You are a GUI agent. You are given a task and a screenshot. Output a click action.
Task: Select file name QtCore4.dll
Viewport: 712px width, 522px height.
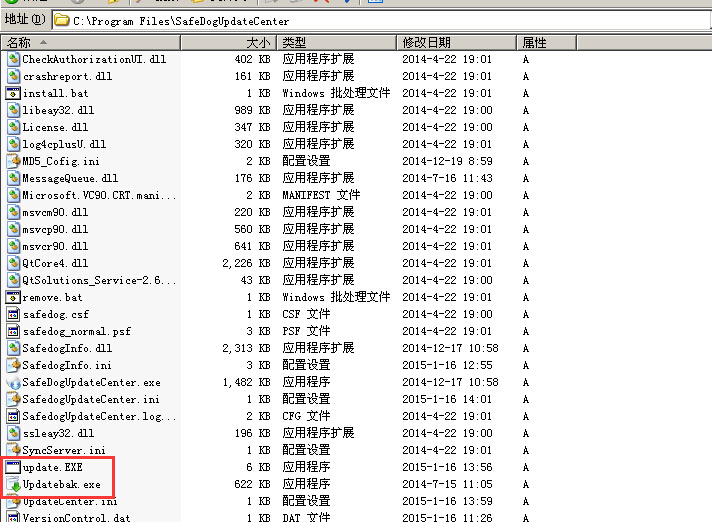click(x=55, y=263)
